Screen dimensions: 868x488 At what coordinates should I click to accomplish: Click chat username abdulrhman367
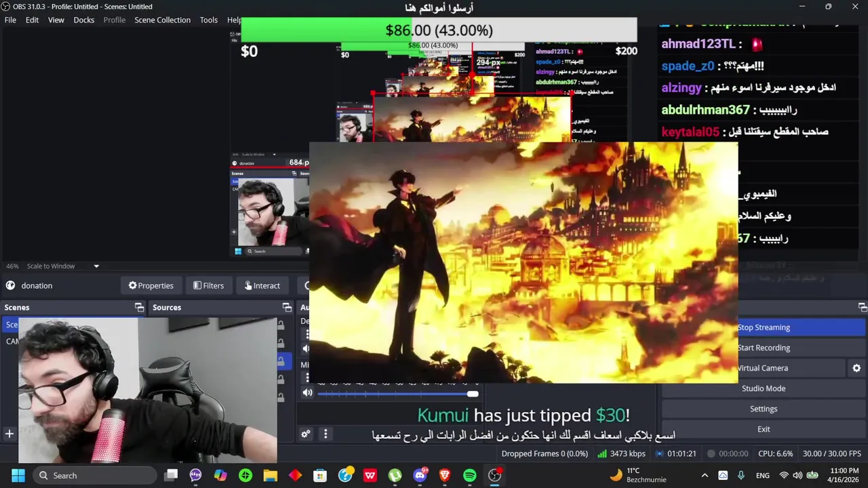pos(705,110)
